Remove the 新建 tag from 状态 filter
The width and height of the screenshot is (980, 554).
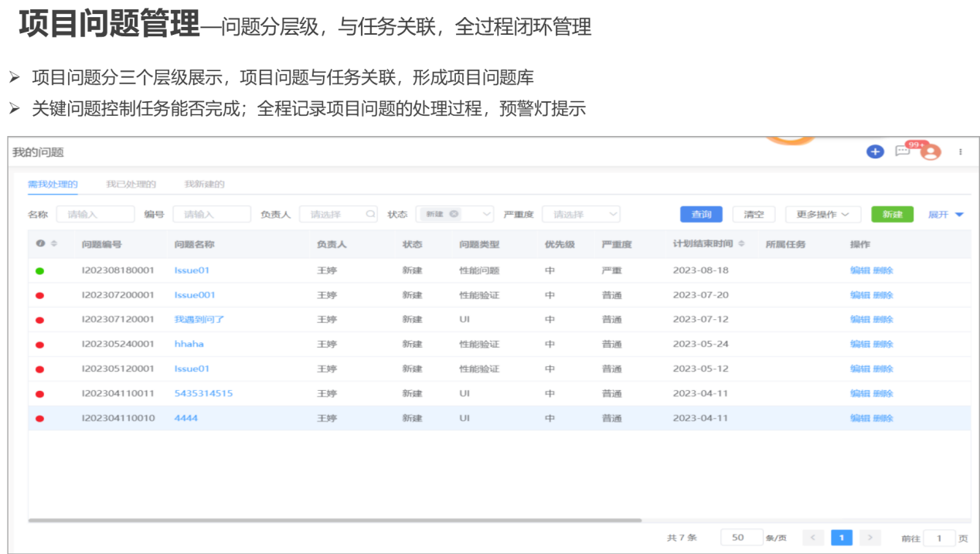(454, 214)
